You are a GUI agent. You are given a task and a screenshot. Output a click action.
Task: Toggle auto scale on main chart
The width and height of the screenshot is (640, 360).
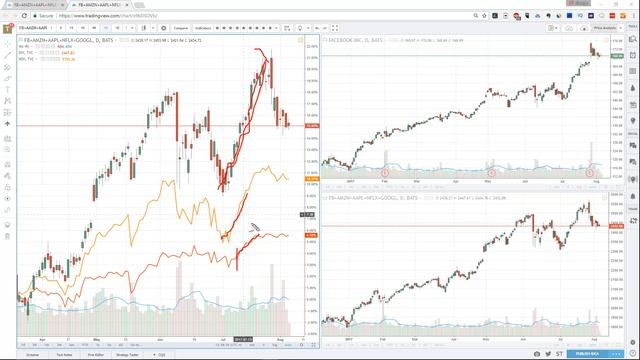[x=288, y=345]
